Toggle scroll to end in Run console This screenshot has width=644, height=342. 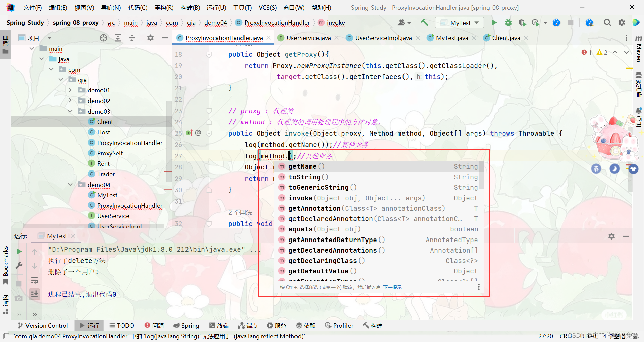[34, 294]
